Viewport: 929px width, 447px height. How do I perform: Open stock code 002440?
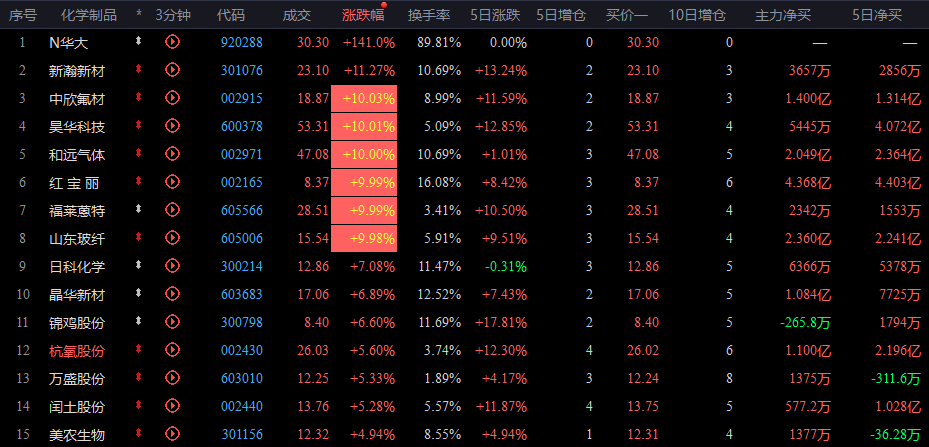242,407
